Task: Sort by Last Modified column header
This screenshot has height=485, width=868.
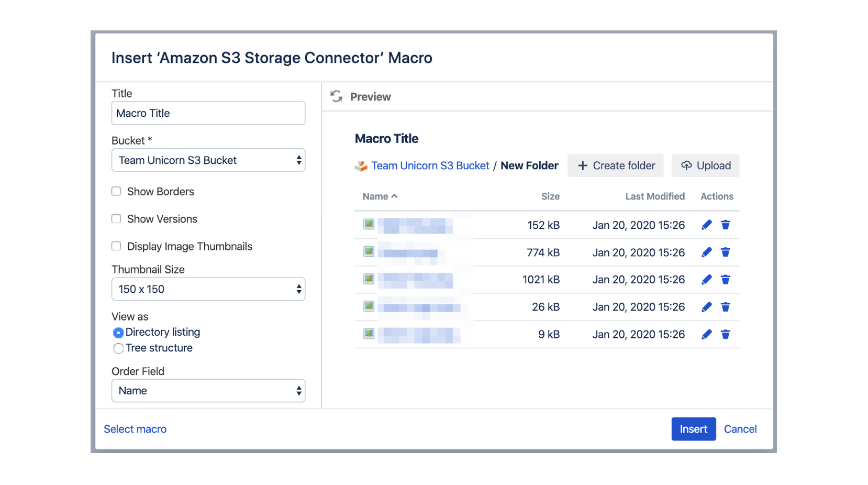Action: (655, 196)
